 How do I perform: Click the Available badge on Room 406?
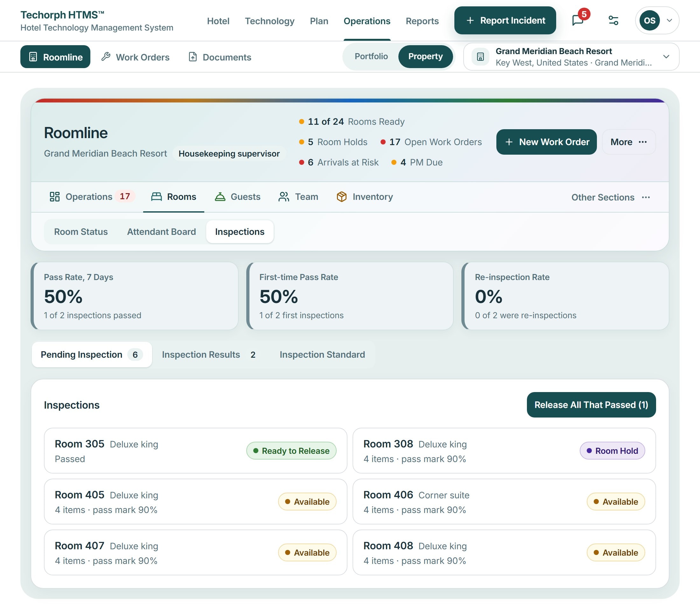pos(615,502)
